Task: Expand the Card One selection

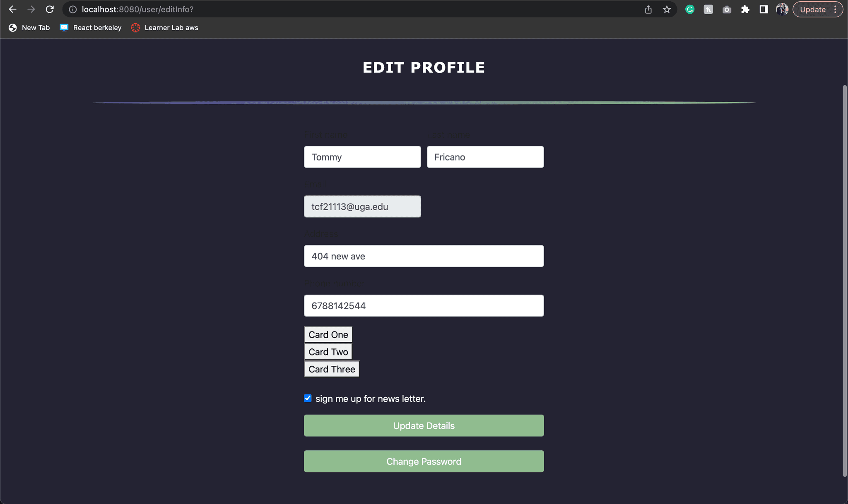Action: [328, 334]
